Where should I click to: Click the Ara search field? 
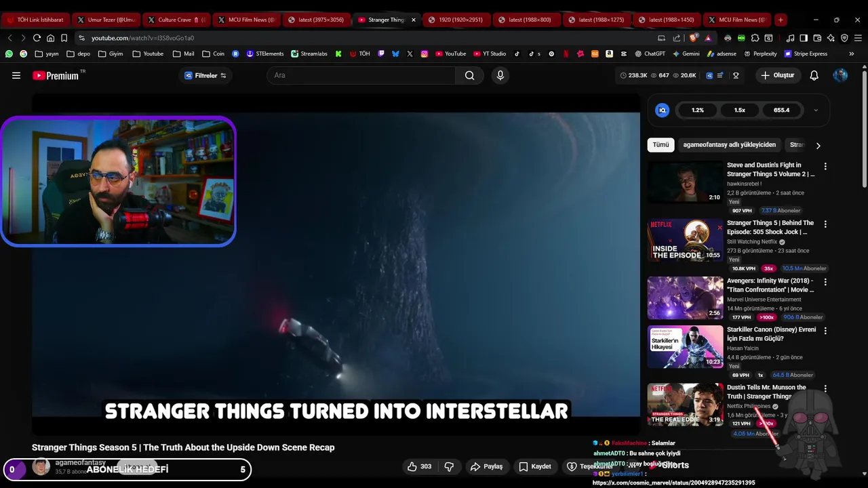coord(361,75)
